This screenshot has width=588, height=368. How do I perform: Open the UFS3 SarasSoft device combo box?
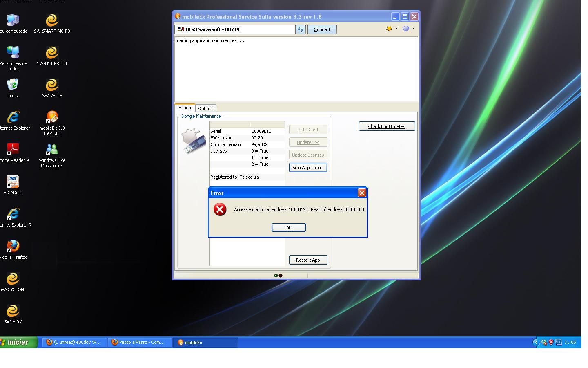[x=235, y=29]
